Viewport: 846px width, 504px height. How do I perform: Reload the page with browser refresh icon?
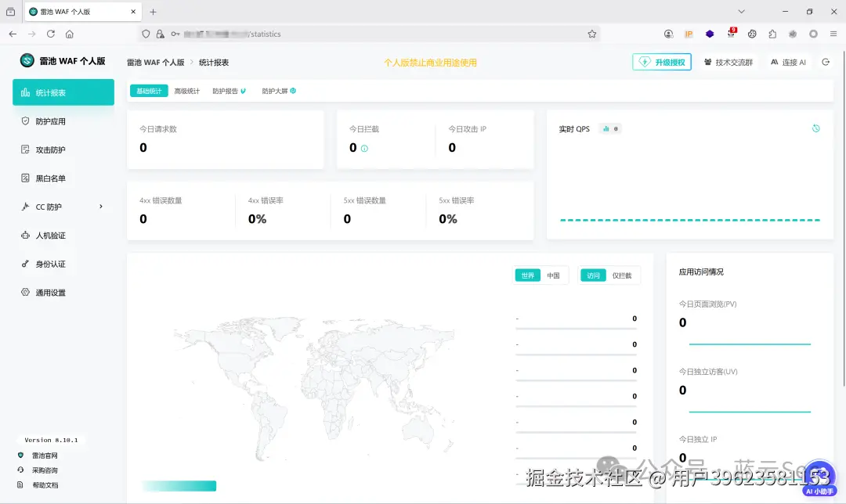tap(51, 34)
